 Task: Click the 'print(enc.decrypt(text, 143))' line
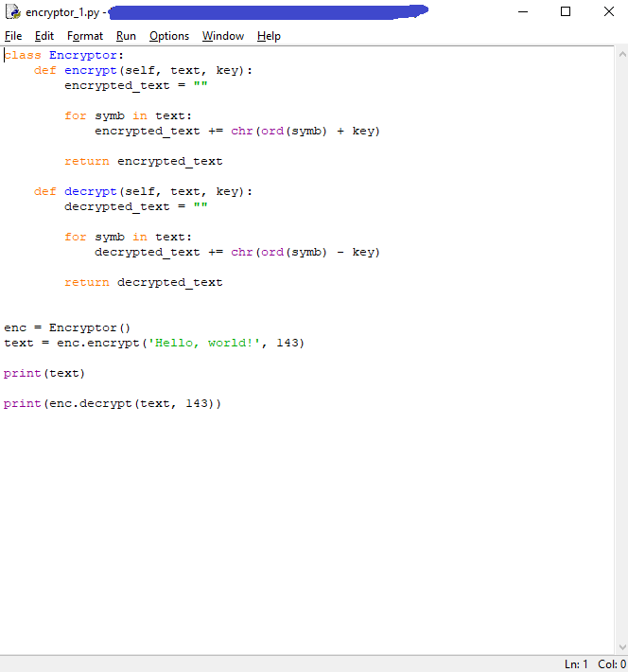pos(113,404)
